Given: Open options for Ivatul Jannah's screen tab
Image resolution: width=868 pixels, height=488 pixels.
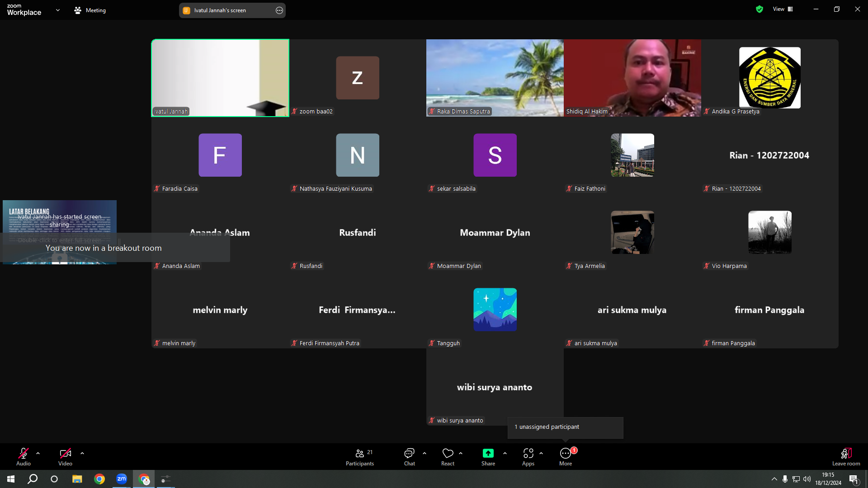Looking at the screenshot, I should click(279, 10).
